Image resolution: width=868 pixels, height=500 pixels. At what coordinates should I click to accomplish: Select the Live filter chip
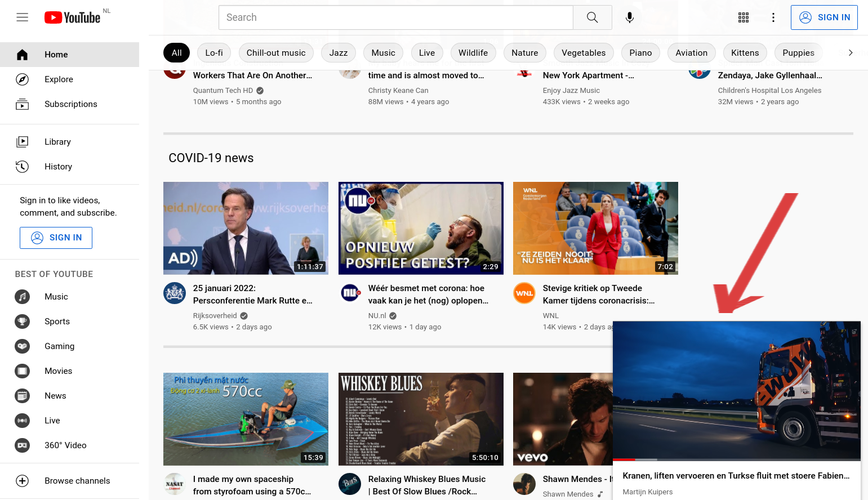pyautogui.click(x=427, y=53)
